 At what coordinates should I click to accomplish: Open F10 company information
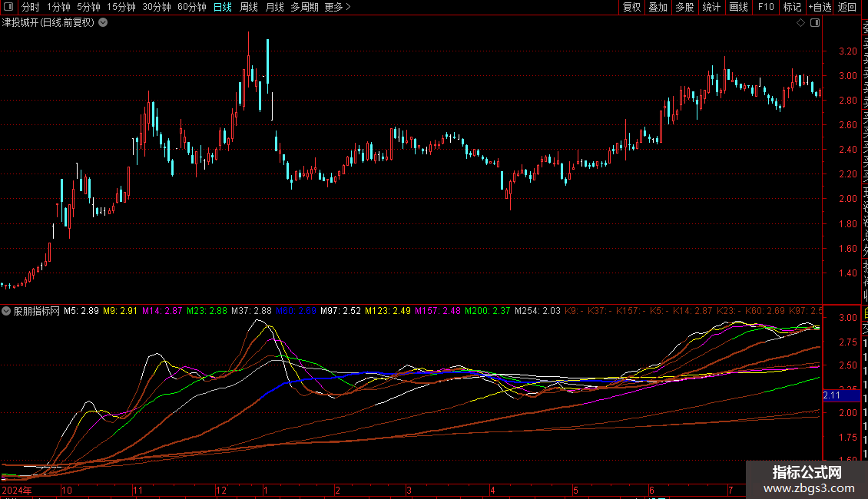pyautogui.click(x=766, y=7)
